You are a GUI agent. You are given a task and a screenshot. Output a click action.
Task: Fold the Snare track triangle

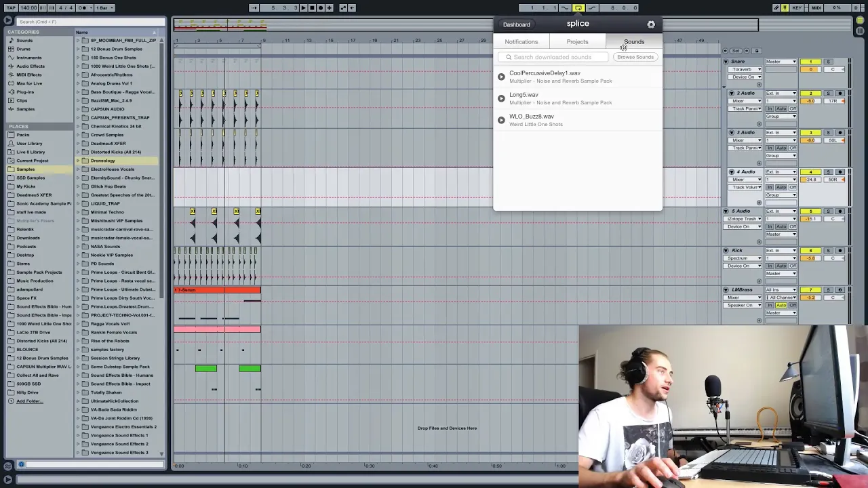click(726, 62)
